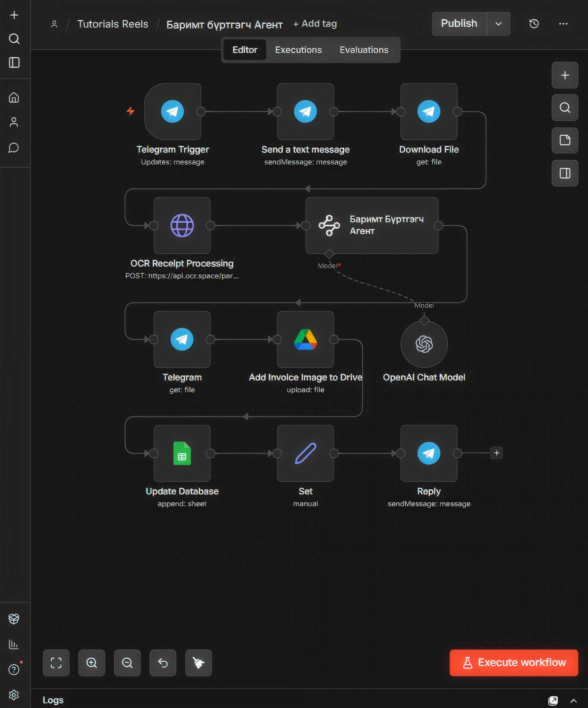Click the Execute workflow button

click(x=513, y=662)
